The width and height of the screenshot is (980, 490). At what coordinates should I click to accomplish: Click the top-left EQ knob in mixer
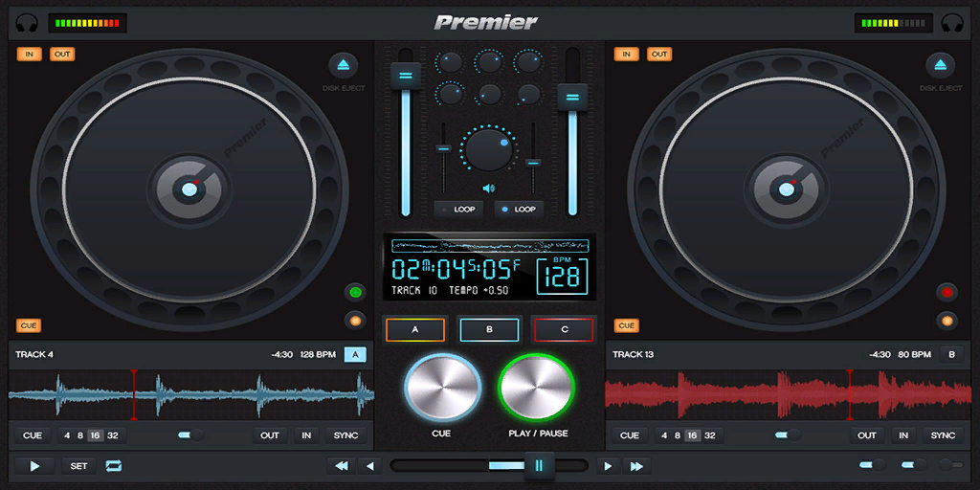tap(450, 62)
